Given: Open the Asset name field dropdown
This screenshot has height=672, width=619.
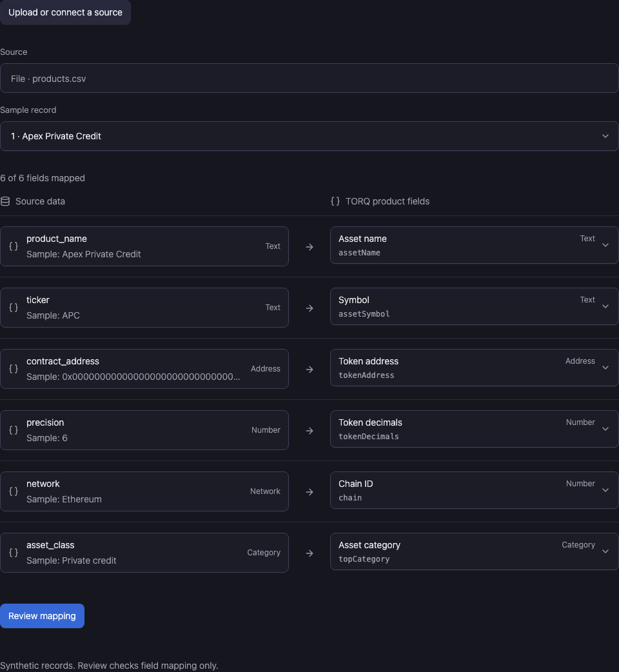Looking at the screenshot, I should pos(474,245).
